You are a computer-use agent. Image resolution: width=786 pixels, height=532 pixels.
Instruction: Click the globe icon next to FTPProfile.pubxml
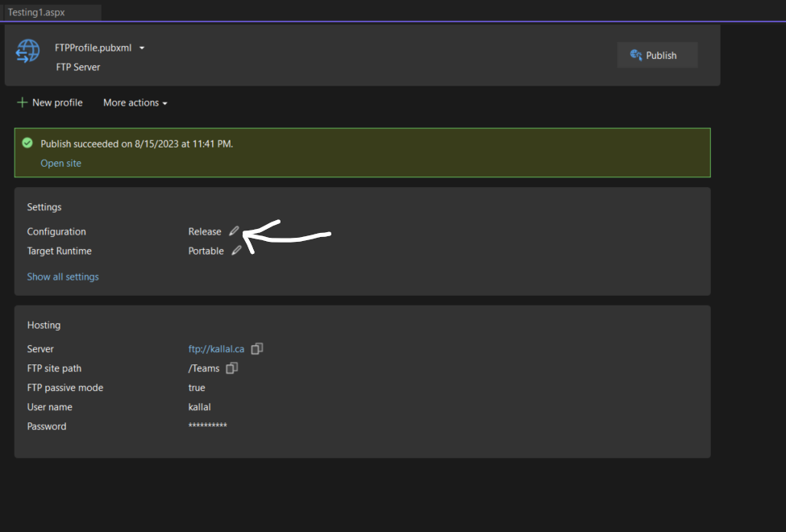[x=27, y=51]
